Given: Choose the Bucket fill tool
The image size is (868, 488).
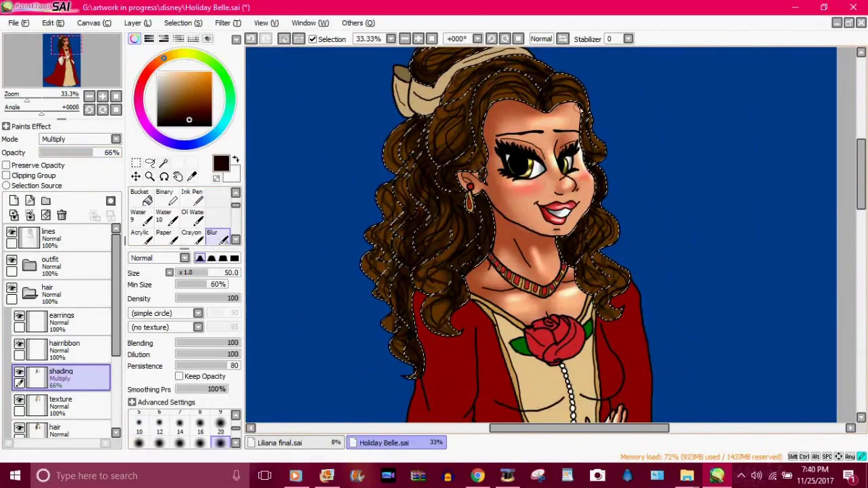Looking at the screenshot, I should pos(141,197).
